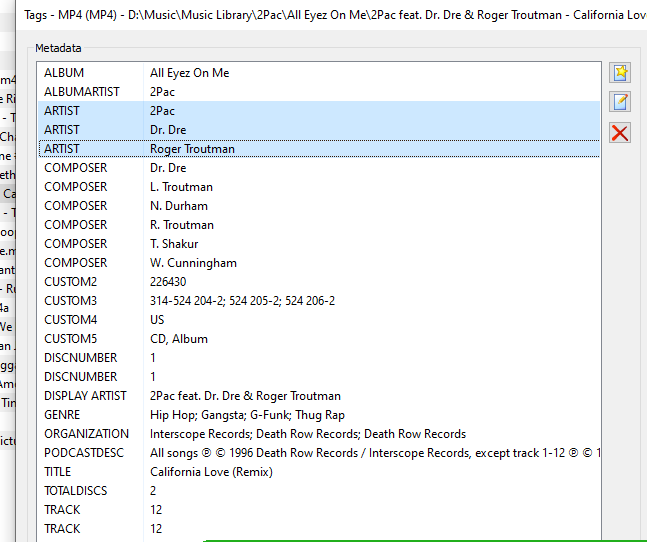The image size is (647, 542).
Task: Select the COMPOSER row Dr. Dre
Action: pos(319,168)
